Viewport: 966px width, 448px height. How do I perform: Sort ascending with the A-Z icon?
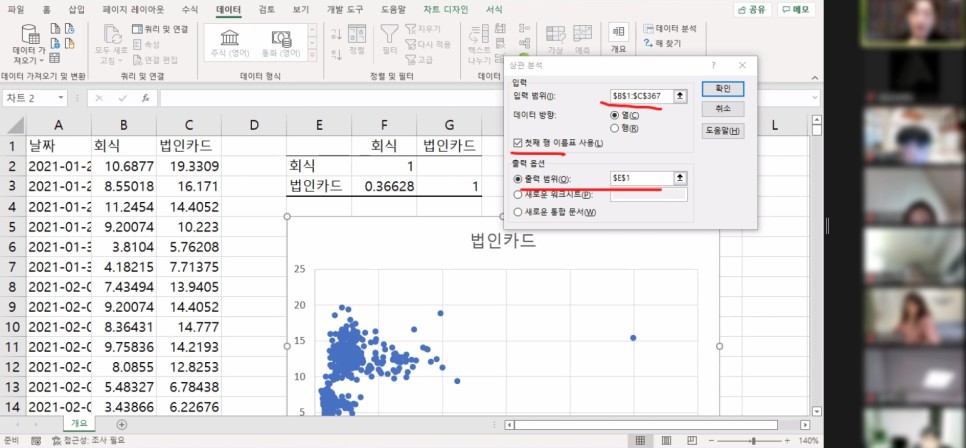pos(336,34)
